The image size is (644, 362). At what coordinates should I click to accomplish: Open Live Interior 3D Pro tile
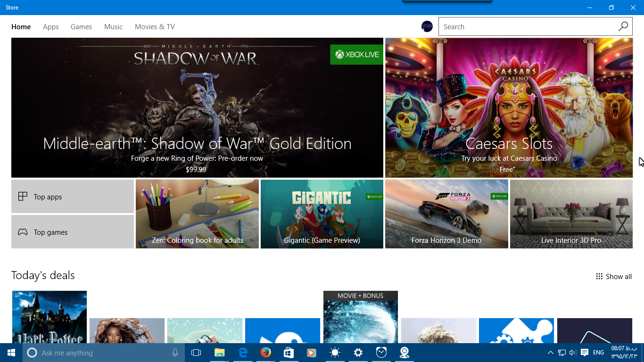[571, 214]
